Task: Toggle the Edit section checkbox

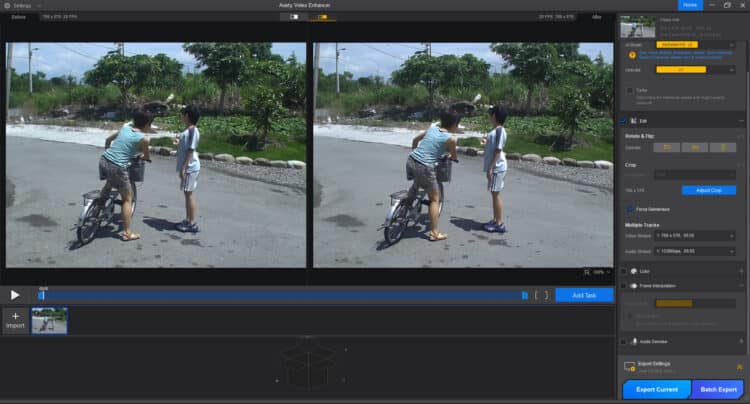Action: click(x=624, y=120)
